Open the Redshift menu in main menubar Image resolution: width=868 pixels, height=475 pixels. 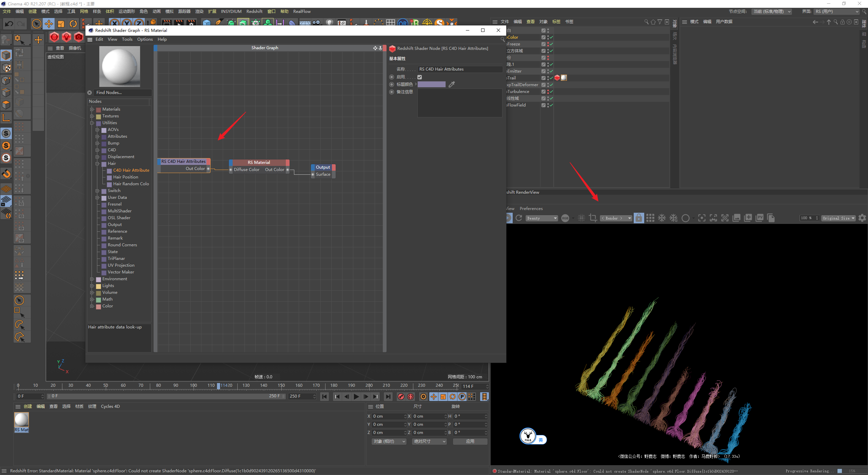(254, 12)
